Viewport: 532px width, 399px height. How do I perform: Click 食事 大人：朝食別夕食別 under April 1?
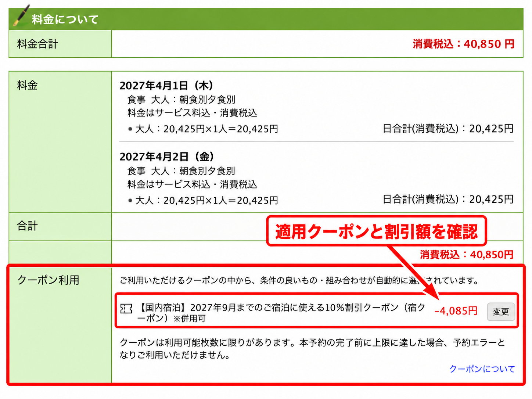coord(181,100)
